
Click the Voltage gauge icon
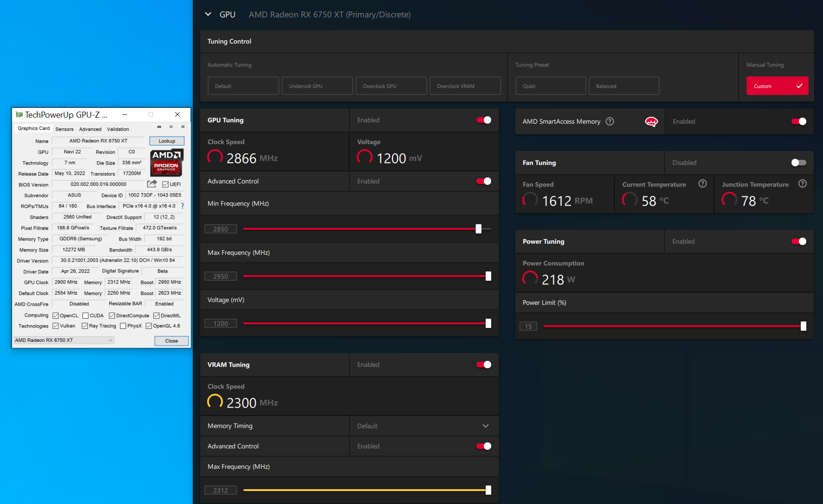click(365, 157)
